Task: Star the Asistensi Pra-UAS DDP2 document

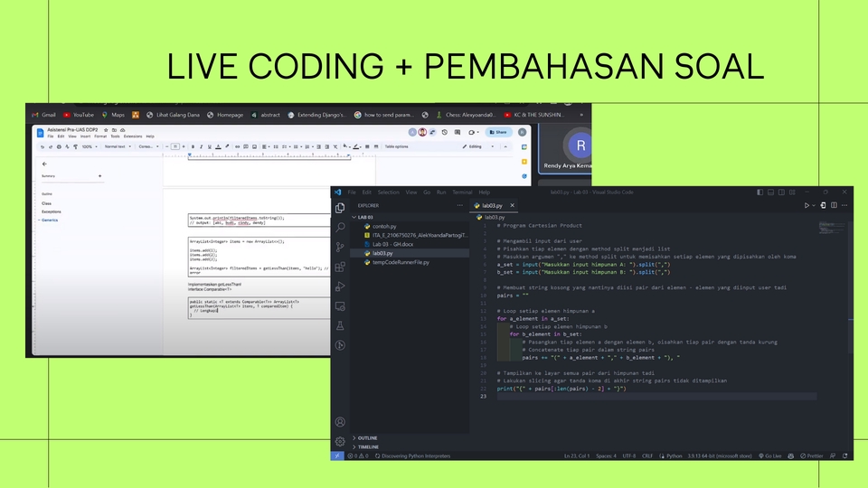Action: click(x=106, y=130)
